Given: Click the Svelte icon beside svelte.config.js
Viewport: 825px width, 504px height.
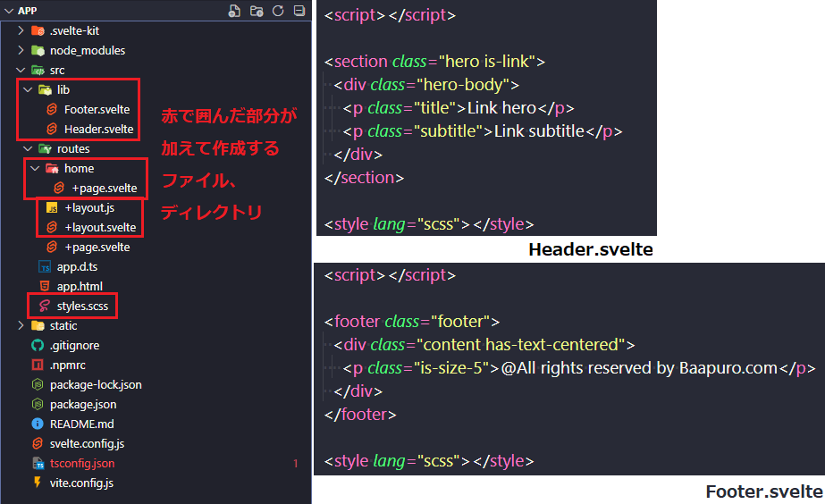Looking at the screenshot, I should coord(38,443).
